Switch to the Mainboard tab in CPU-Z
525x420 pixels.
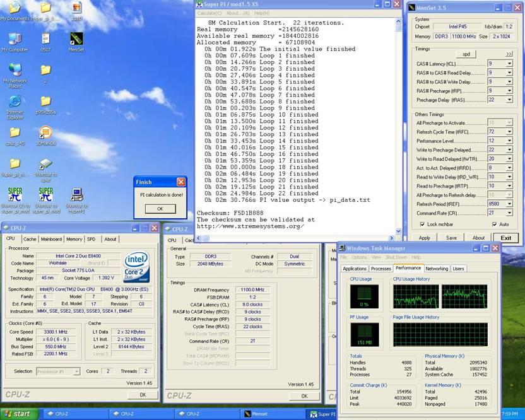point(51,239)
